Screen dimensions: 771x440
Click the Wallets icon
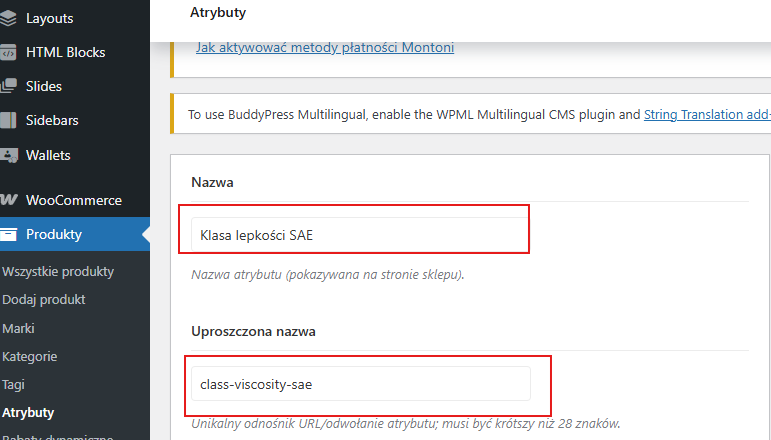[9, 155]
